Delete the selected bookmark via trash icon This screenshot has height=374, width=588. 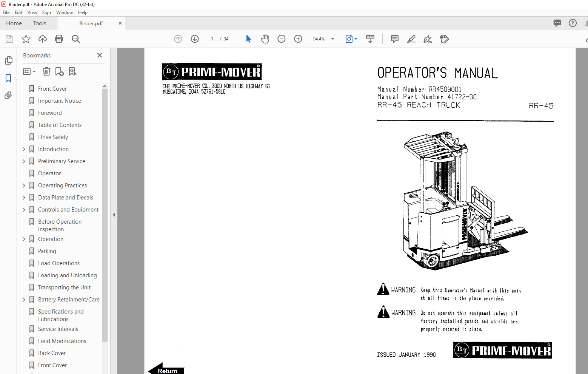coord(46,71)
